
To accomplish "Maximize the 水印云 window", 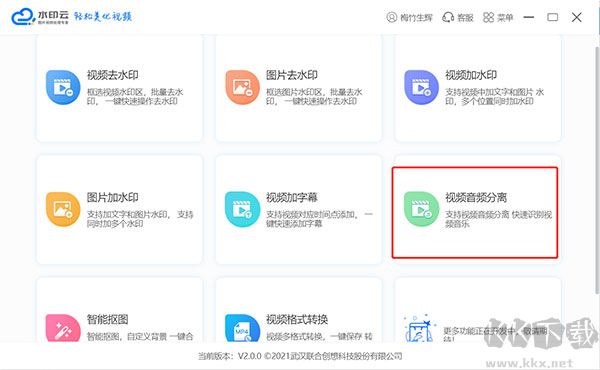I will (x=553, y=17).
